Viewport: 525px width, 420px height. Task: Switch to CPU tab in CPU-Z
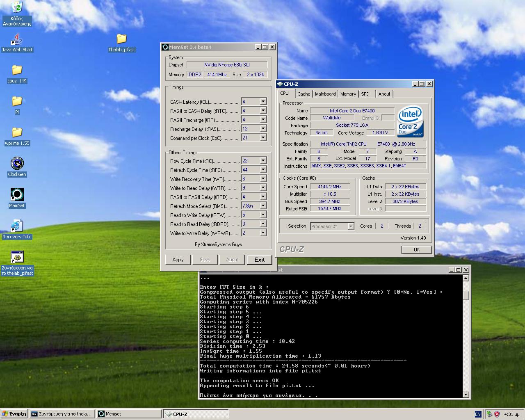coord(285,94)
